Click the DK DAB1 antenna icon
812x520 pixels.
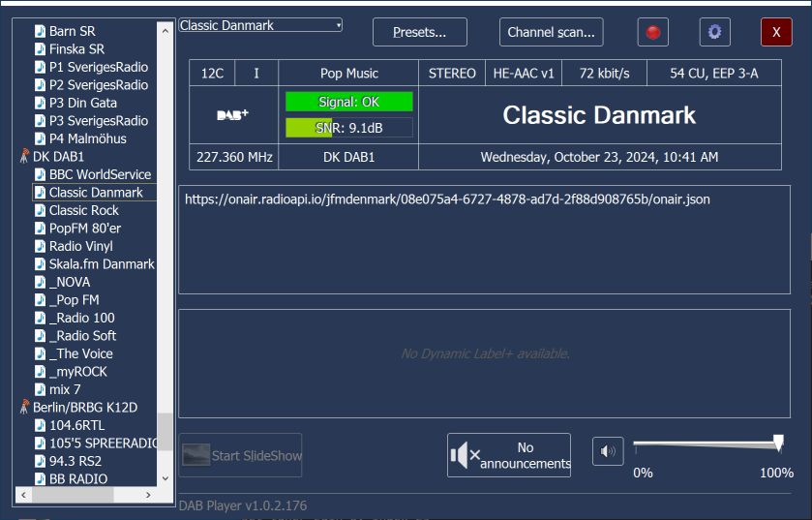coord(24,157)
